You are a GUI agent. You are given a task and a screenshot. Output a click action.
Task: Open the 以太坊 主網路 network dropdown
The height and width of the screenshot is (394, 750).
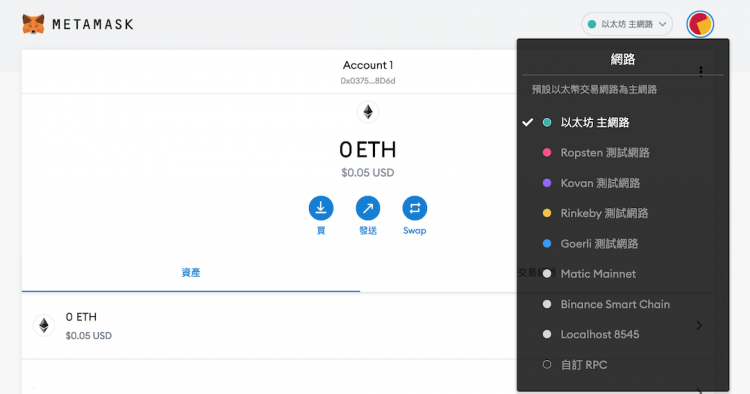[x=627, y=24]
